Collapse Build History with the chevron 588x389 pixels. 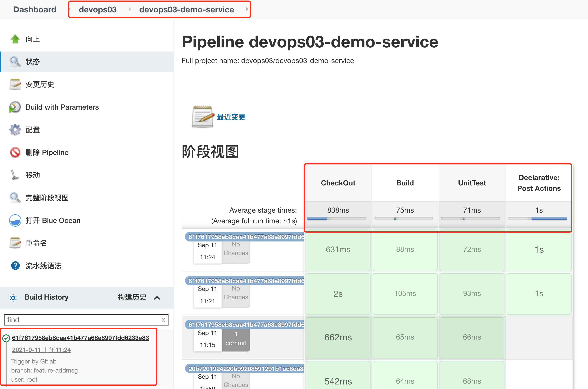coord(157,298)
